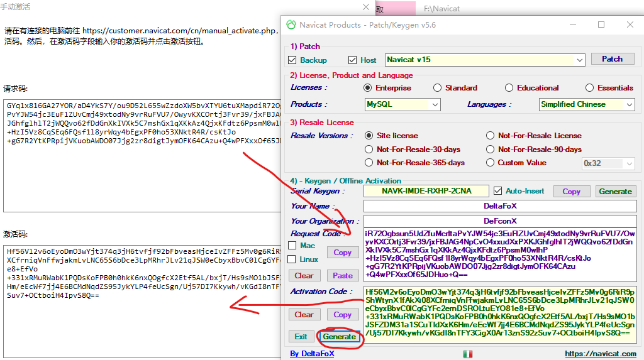644x360 pixels.
Task: Select the Enterprise license radio button
Action: 367,88
